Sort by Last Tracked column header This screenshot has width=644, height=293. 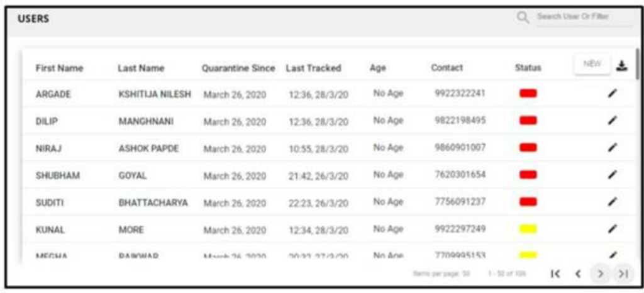313,68
